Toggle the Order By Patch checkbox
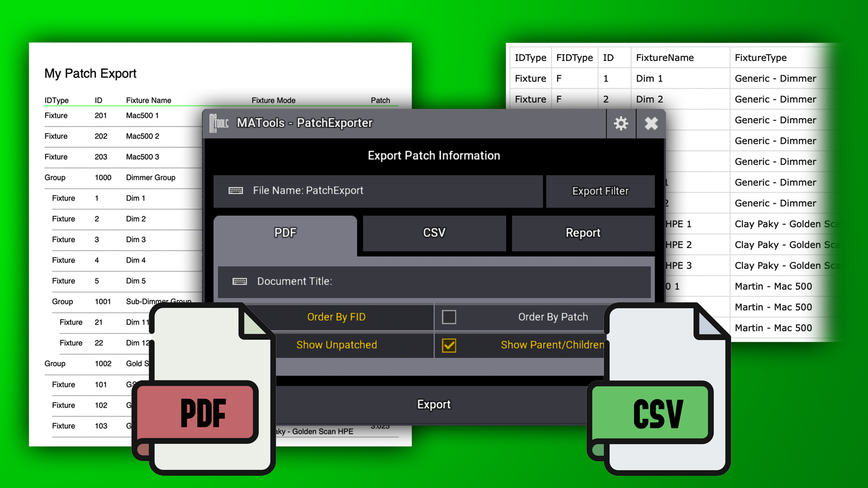 pyautogui.click(x=449, y=317)
